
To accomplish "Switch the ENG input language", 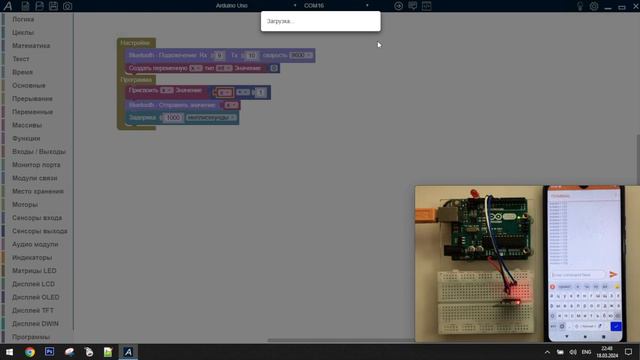I will pyautogui.click(x=587, y=352).
